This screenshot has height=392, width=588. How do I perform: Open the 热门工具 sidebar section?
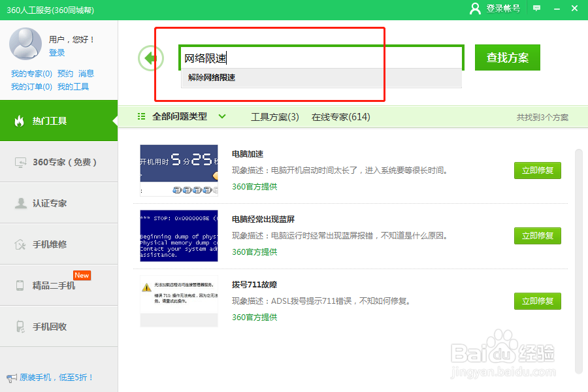[59, 121]
